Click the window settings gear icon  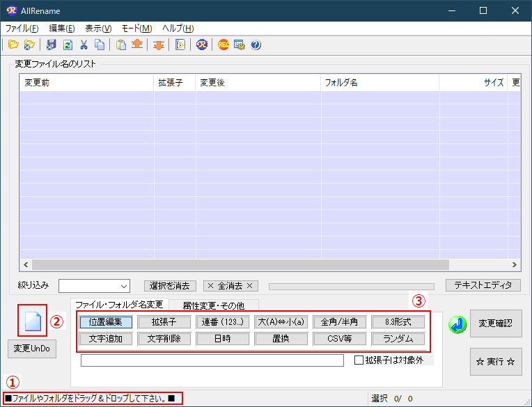point(240,45)
